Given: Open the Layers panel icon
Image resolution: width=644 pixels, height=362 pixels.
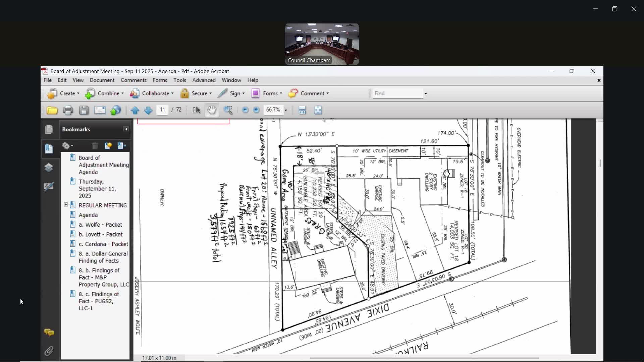Looking at the screenshot, I should pyautogui.click(x=49, y=168).
